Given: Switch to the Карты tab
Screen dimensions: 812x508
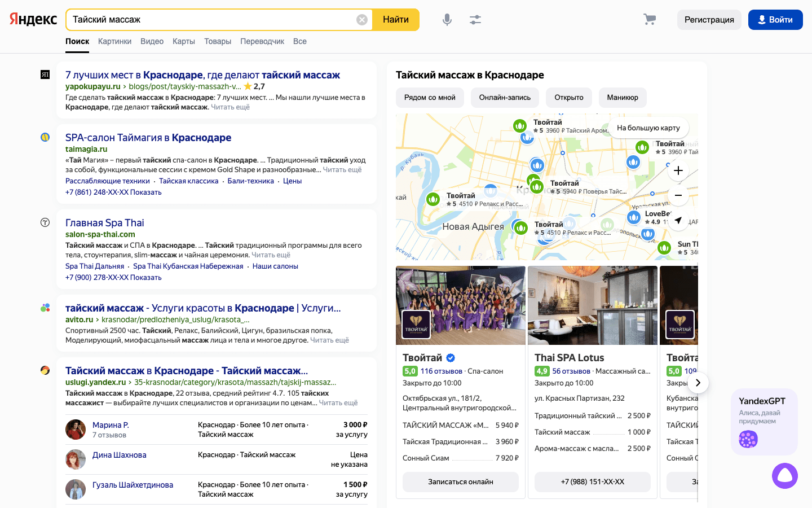Looking at the screenshot, I should point(183,41).
